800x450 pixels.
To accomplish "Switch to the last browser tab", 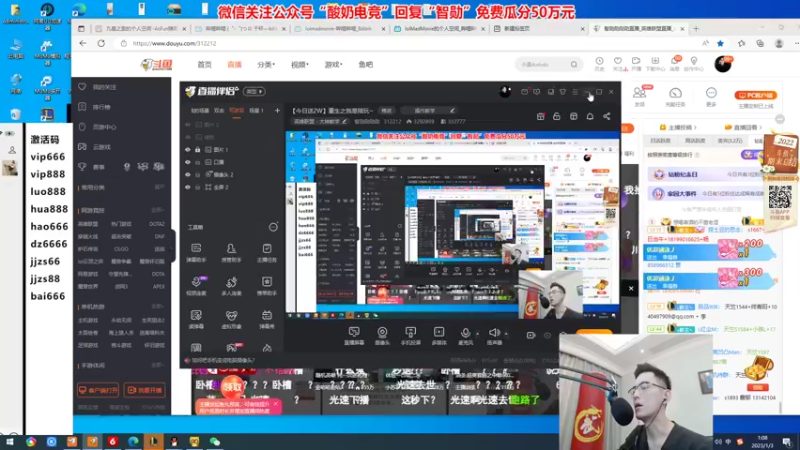I will tap(640, 29).
